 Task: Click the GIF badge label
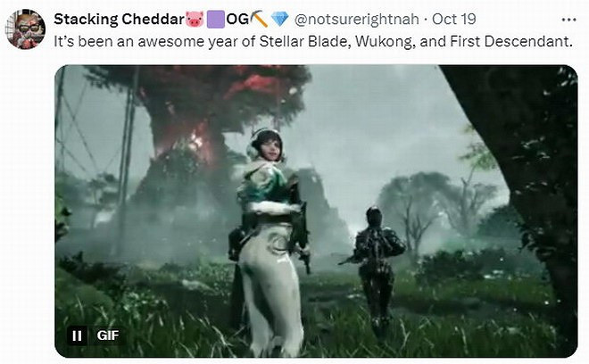coord(108,335)
